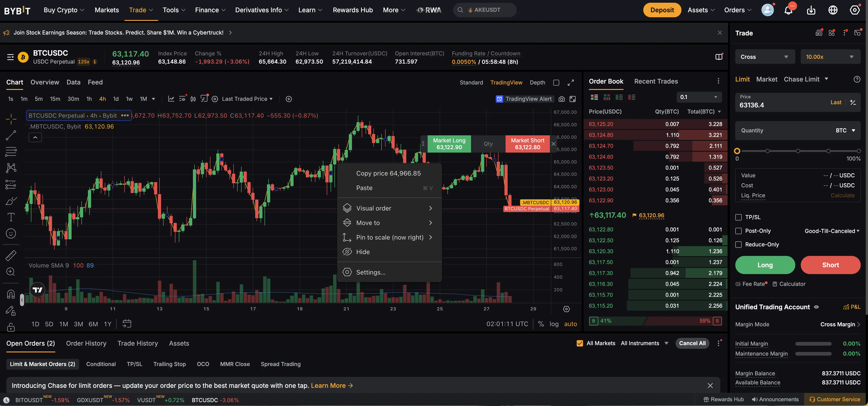Image resolution: width=868 pixels, height=406 pixels.
Task: Select the crosshair cursor tool
Action: [x=11, y=119]
